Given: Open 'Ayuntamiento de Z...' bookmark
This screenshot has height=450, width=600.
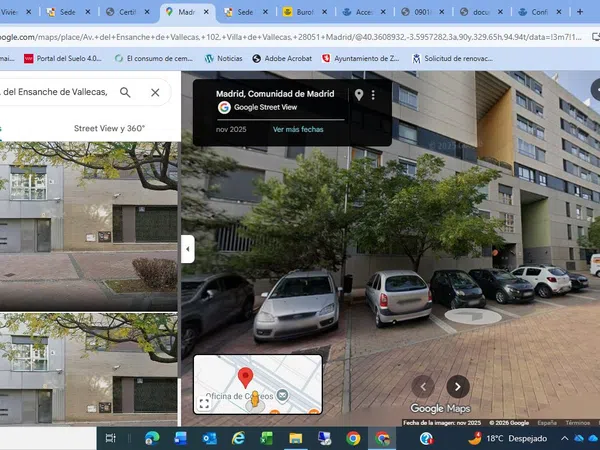Looking at the screenshot, I should coord(360,59).
